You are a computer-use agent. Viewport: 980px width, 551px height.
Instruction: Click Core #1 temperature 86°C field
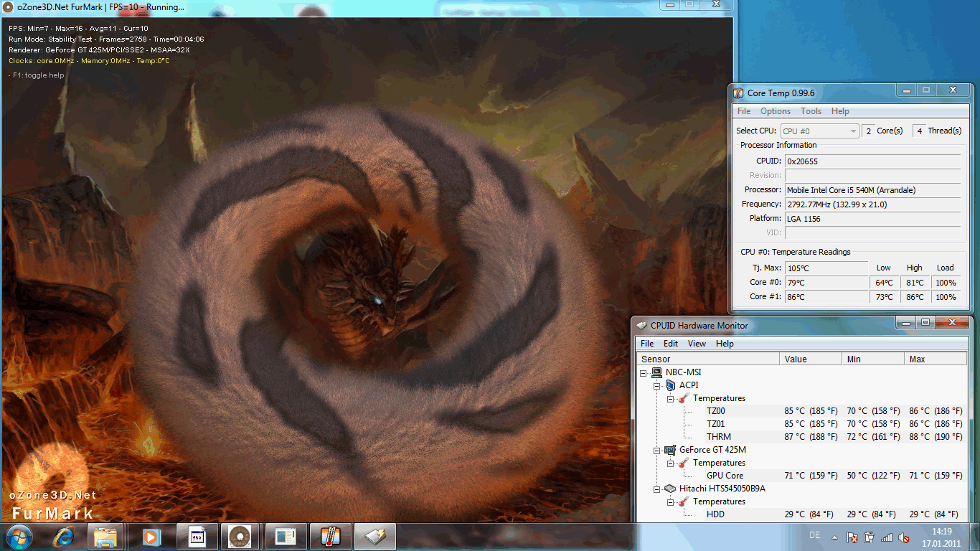pyautogui.click(x=826, y=297)
